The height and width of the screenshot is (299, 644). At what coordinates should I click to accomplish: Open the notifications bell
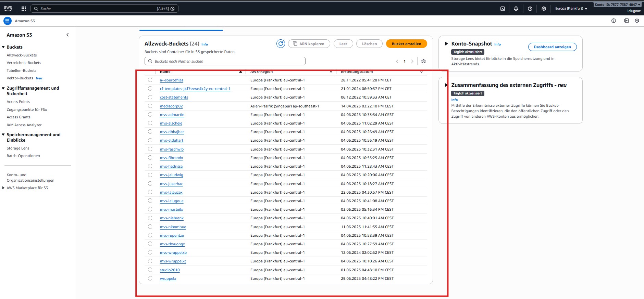click(x=516, y=9)
